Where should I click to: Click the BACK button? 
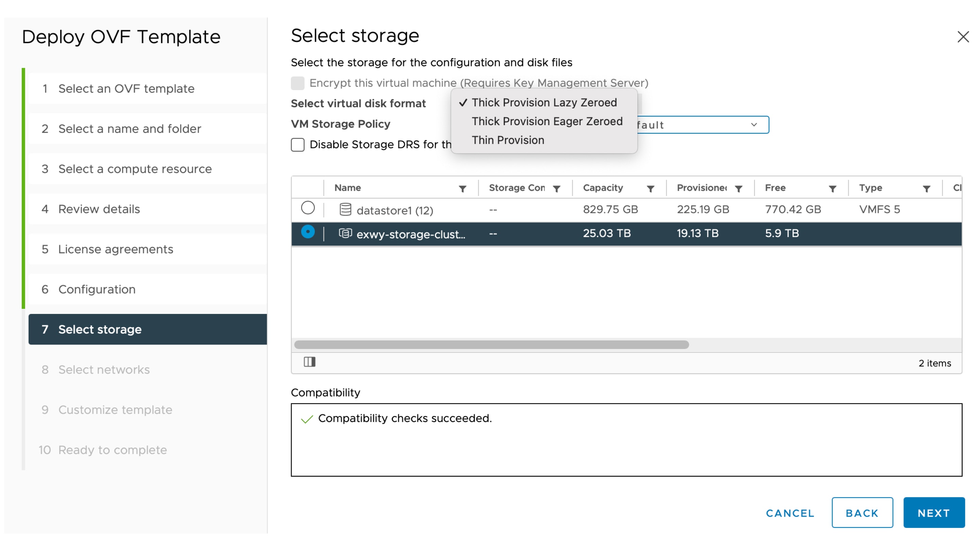tap(862, 513)
